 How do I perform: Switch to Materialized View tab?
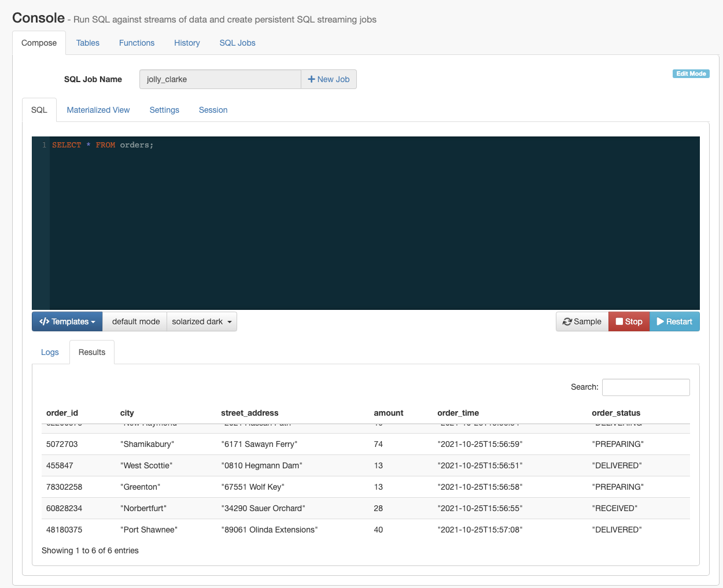coord(98,110)
